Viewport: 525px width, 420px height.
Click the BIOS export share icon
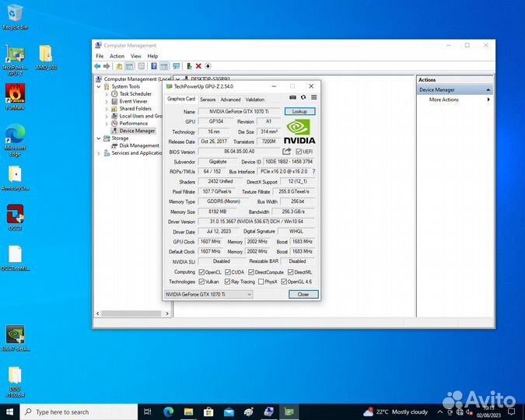click(x=286, y=152)
